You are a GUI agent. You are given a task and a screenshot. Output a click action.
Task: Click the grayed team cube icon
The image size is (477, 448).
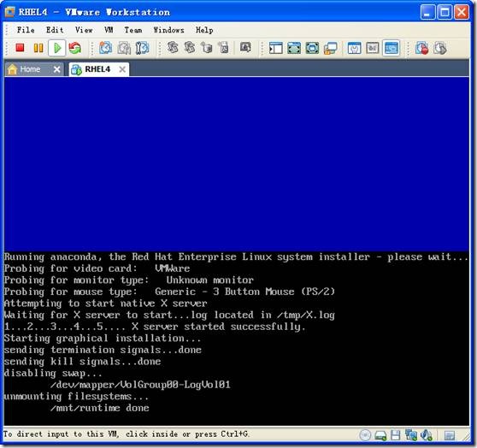[x=207, y=47]
